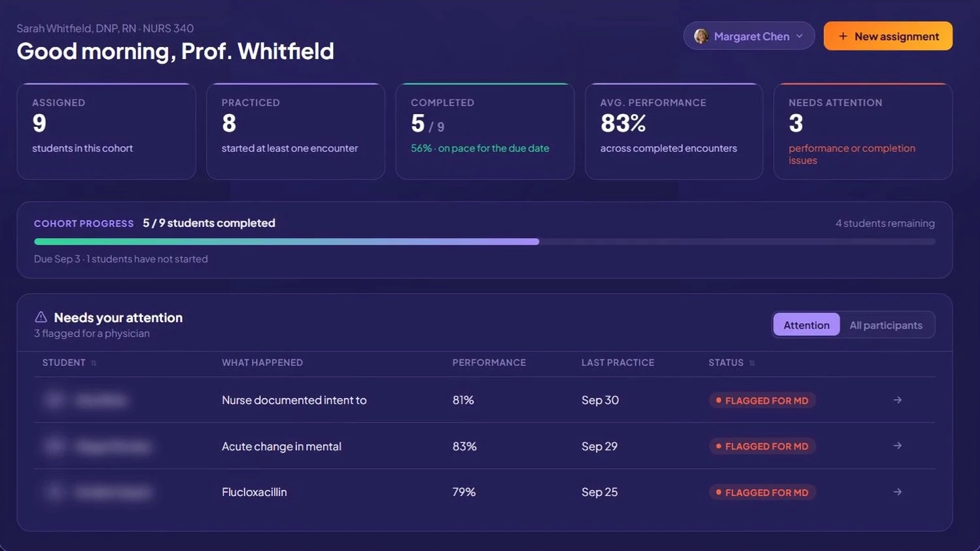Click 'Acute change in mental' text
This screenshot has width=980, height=551.
281,446
